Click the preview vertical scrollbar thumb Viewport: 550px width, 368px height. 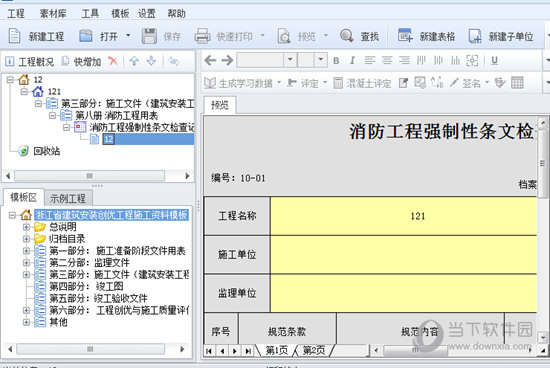[x=543, y=163]
